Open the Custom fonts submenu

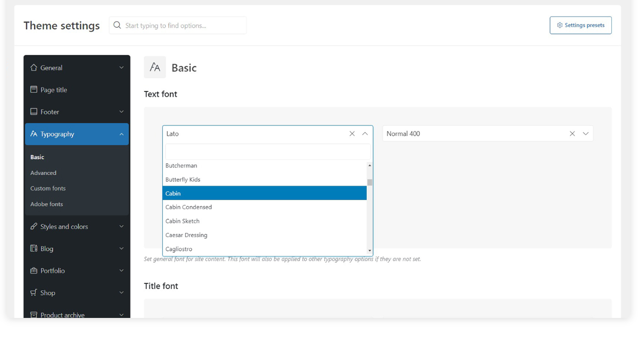click(x=48, y=188)
